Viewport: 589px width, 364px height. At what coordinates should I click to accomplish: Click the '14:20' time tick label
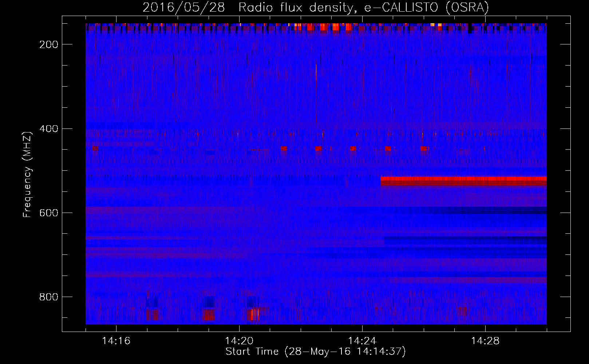click(x=239, y=341)
